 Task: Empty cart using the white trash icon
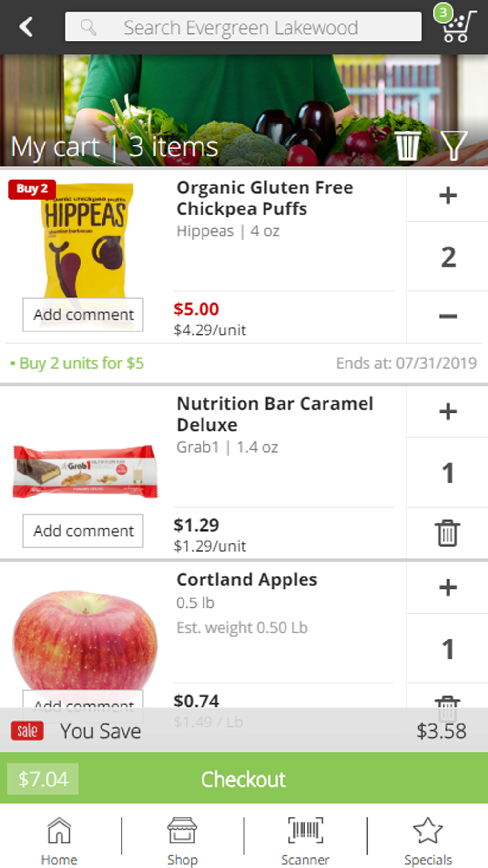point(407,145)
